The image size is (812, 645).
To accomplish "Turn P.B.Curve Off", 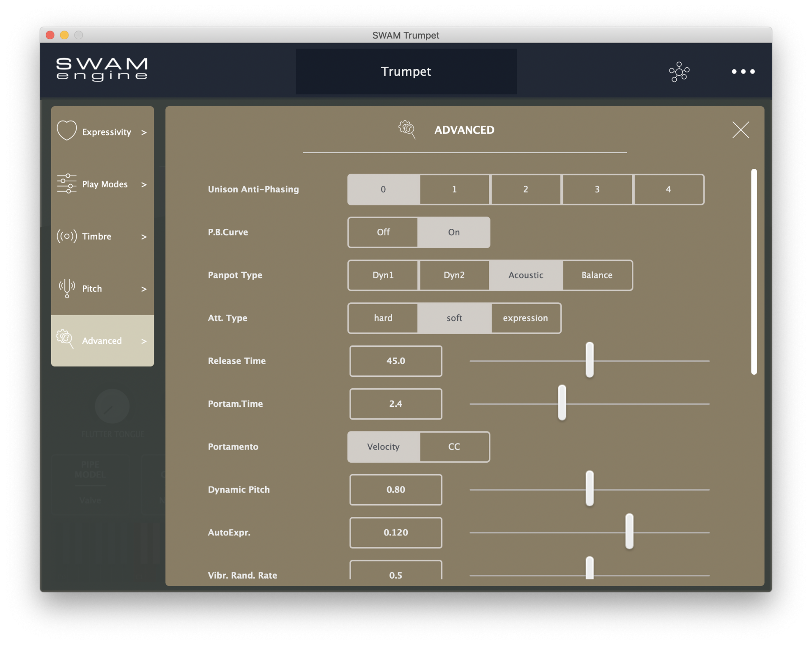I will pos(383,232).
